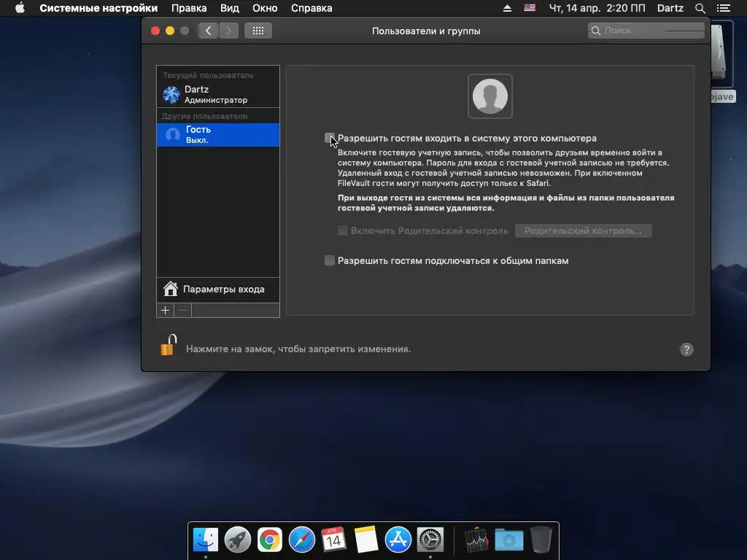Open App Store from the Dock
The height and width of the screenshot is (560, 747).
click(x=398, y=540)
